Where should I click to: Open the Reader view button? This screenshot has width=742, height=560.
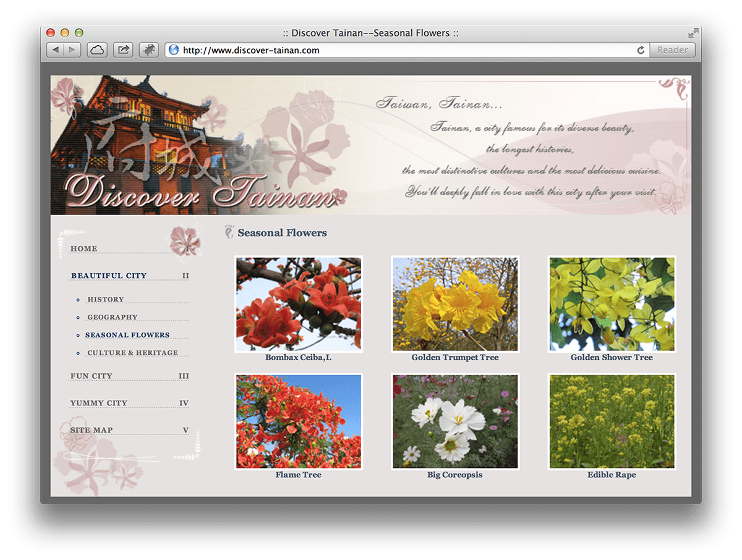pyautogui.click(x=672, y=50)
